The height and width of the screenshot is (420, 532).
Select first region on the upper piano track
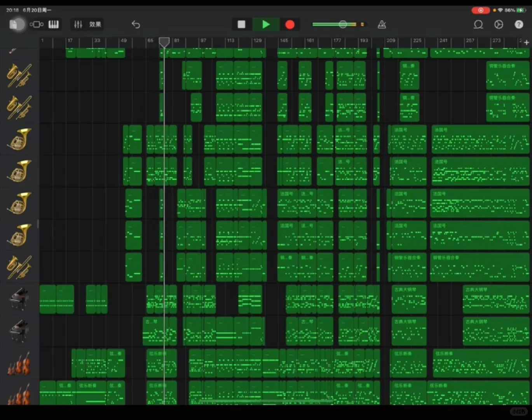pyautogui.click(x=48, y=299)
